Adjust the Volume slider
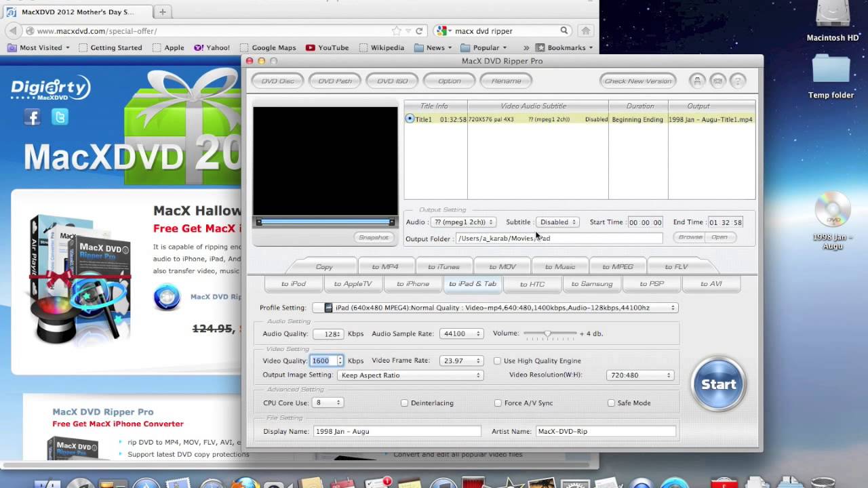 [549, 333]
